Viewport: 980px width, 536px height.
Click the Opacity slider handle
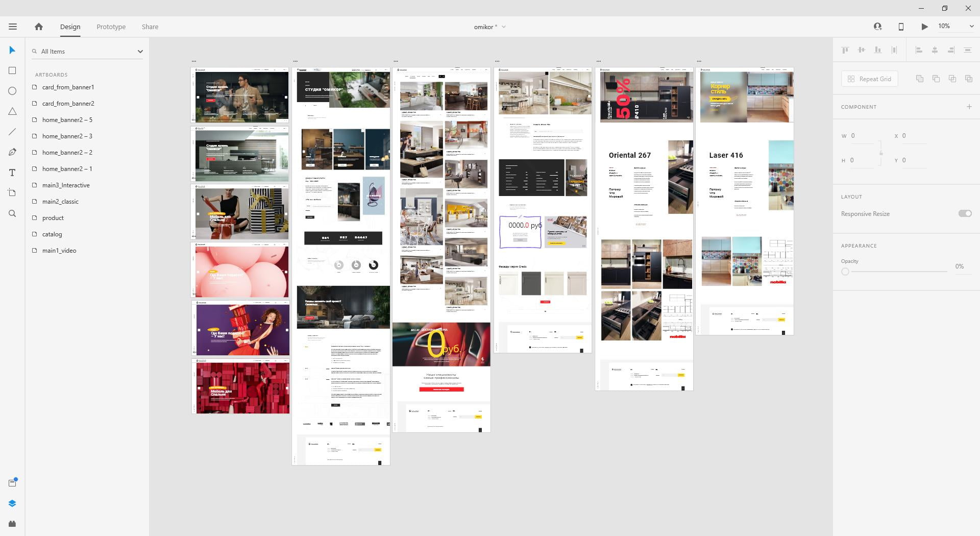845,272
